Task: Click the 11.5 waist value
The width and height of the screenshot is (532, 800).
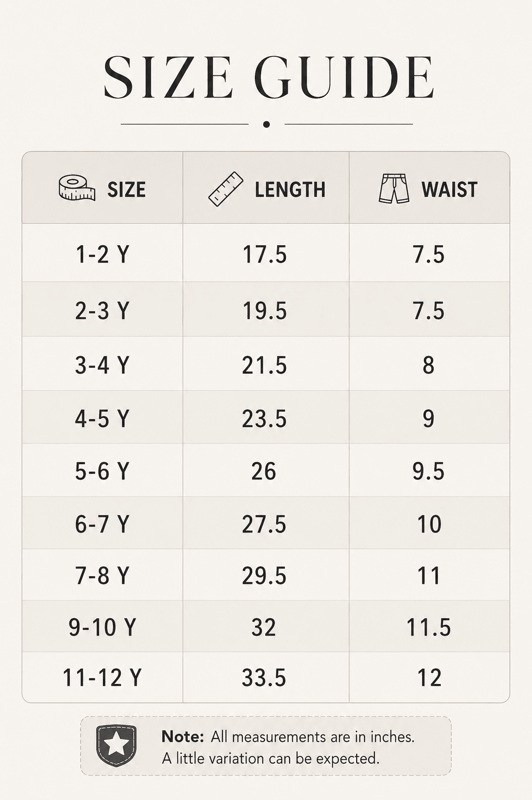Action: [429, 627]
